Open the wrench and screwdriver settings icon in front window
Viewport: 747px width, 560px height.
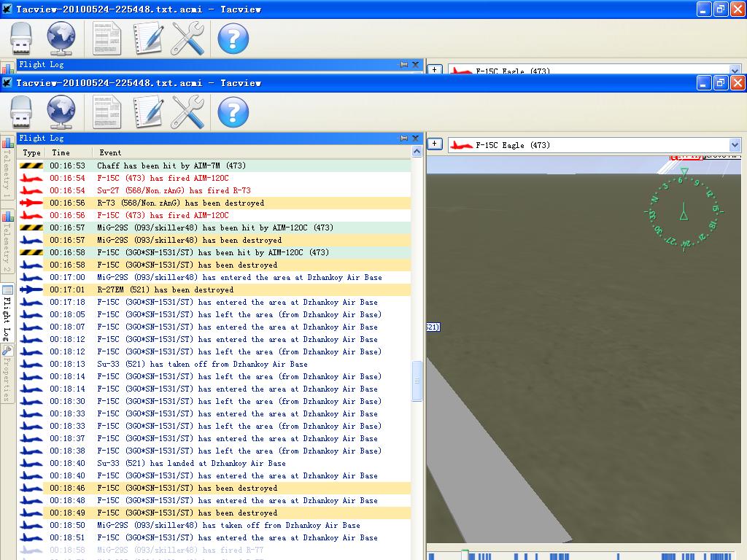(x=187, y=112)
